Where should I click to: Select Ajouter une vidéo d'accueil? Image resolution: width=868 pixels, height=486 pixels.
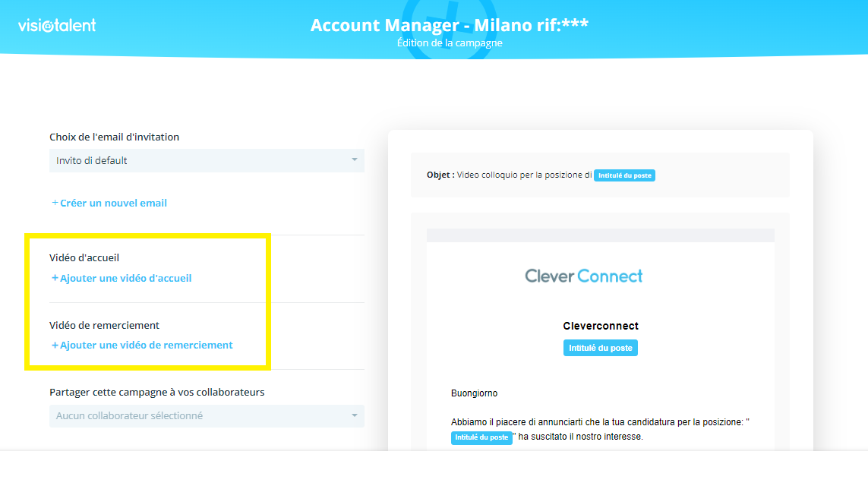(x=125, y=278)
